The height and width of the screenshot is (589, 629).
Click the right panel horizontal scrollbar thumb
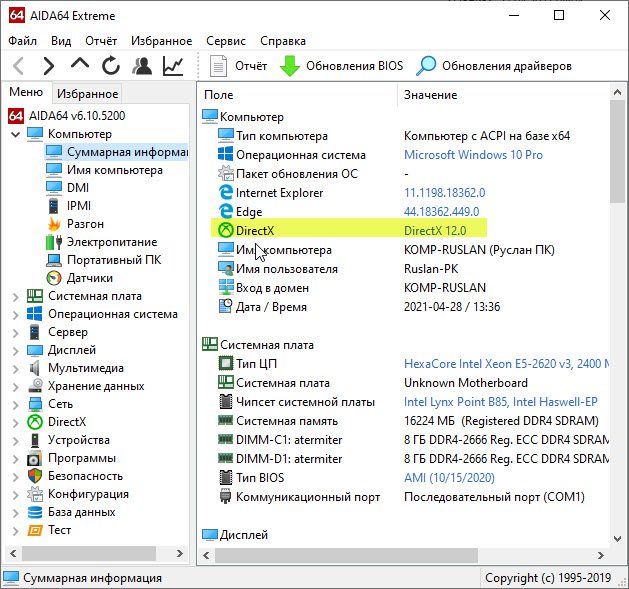(x=346, y=556)
